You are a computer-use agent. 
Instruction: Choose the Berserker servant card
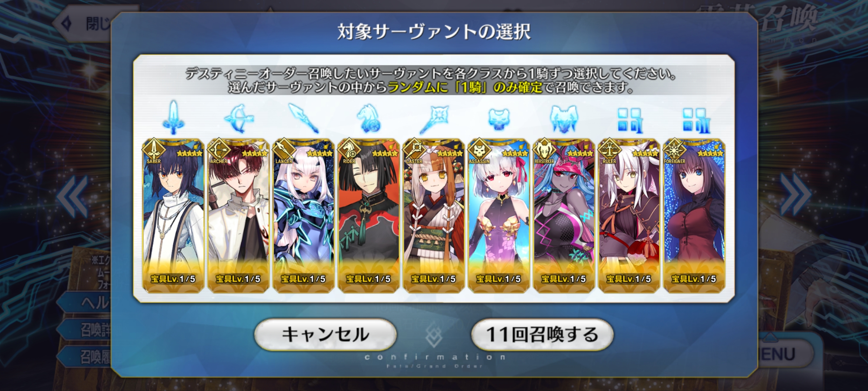pos(564,215)
